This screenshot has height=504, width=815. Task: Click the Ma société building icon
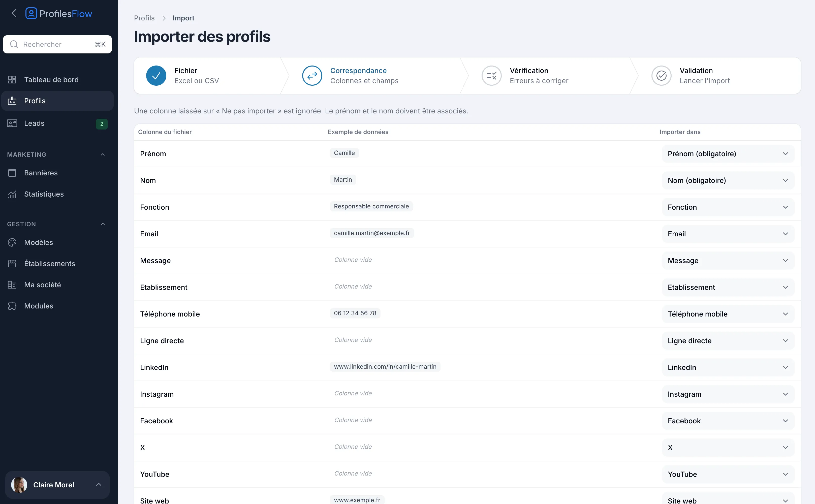coord(12,285)
